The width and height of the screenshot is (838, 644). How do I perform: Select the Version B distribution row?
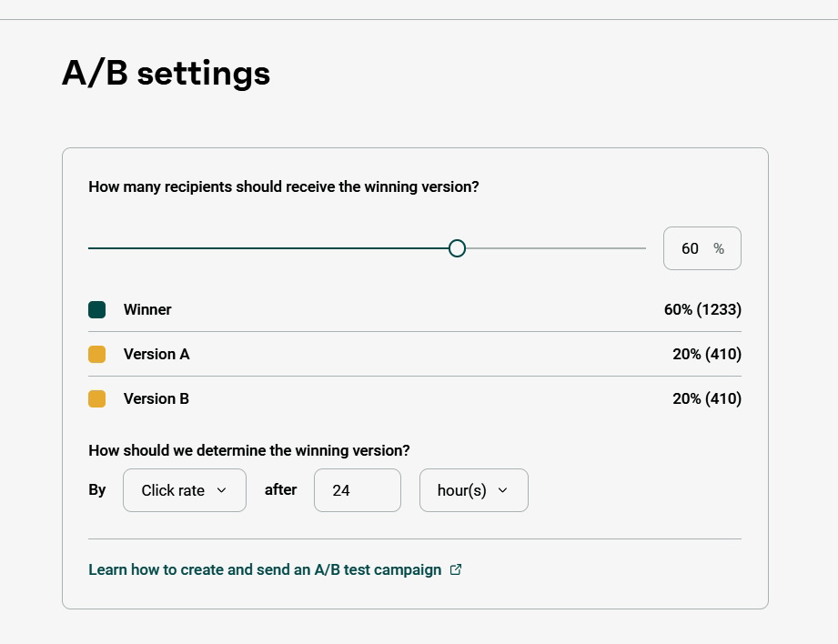point(414,398)
